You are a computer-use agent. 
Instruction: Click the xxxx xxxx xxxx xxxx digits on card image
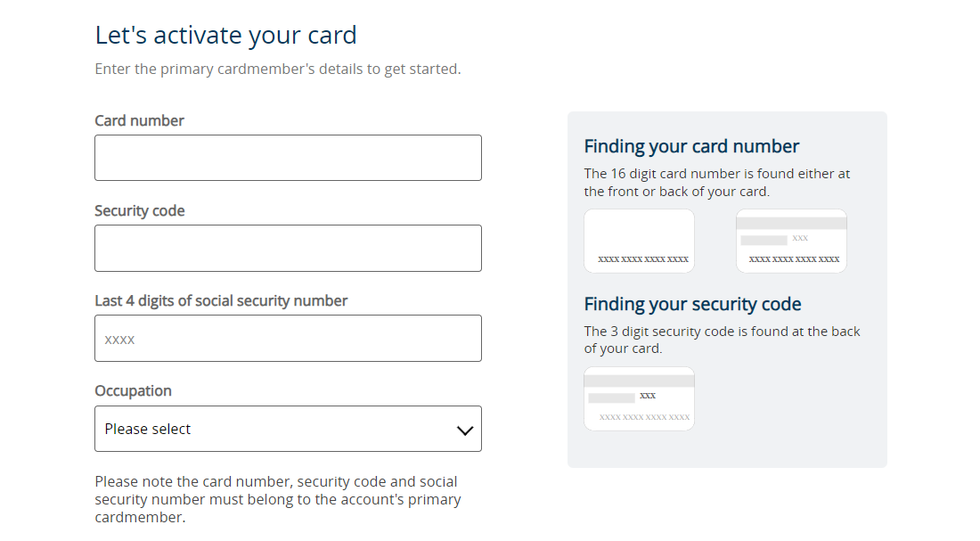(639, 258)
